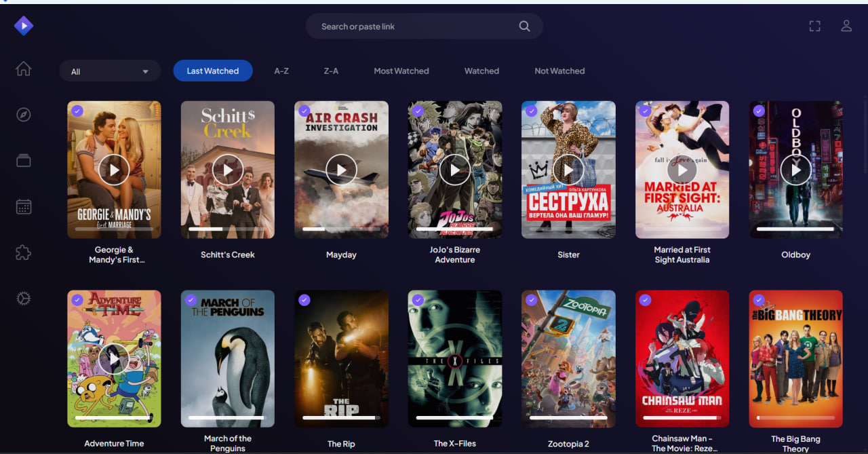This screenshot has height=454, width=868.
Task: Toggle watched checkmark on The Rip poster
Action: click(x=304, y=300)
